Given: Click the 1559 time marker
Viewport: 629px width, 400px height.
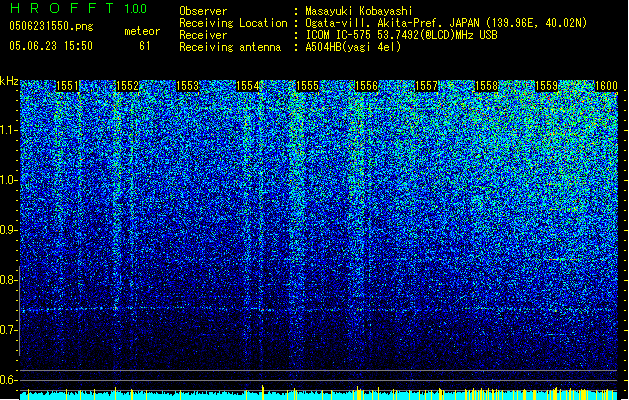Looking at the screenshot, I should pyautogui.click(x=546, y=86).
